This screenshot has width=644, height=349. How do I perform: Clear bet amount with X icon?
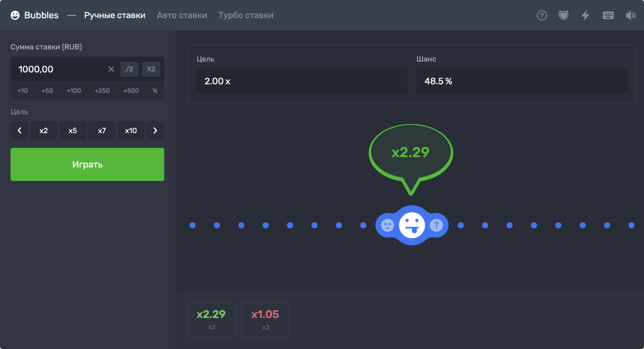[111, 69]
